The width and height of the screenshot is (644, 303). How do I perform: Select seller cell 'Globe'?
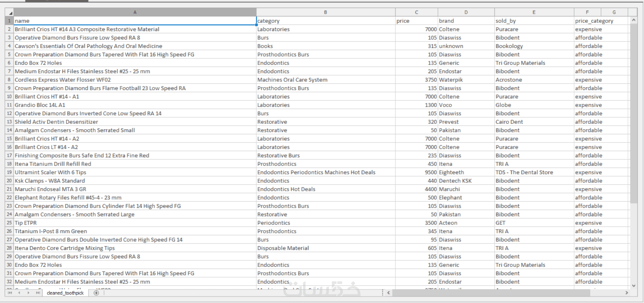pyautogui.click(x=534, y=105)
